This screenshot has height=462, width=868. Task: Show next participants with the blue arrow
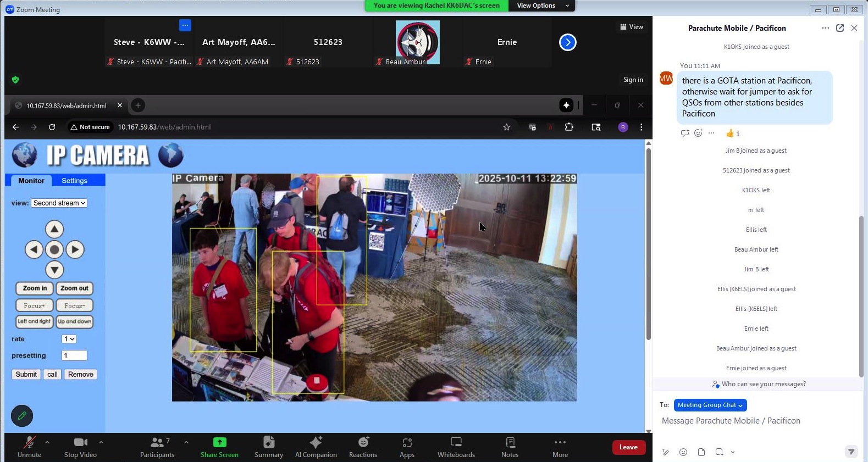tap(567, 42)
